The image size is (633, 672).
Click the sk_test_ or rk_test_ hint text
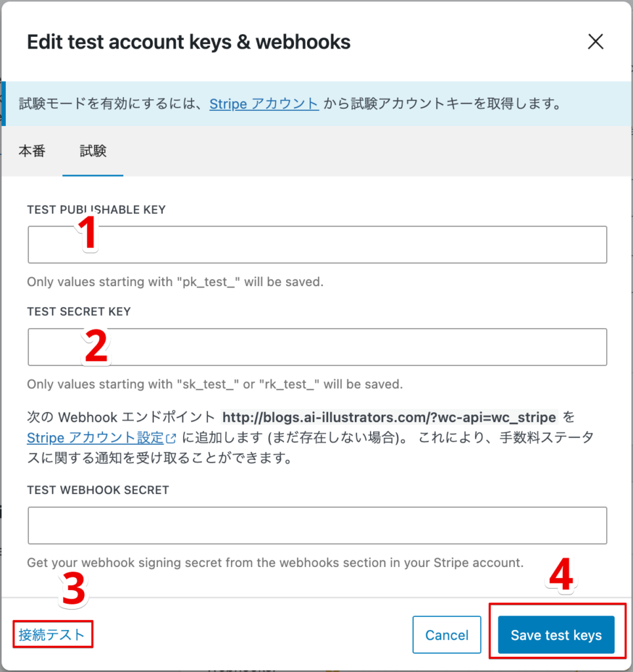point(215,384)
